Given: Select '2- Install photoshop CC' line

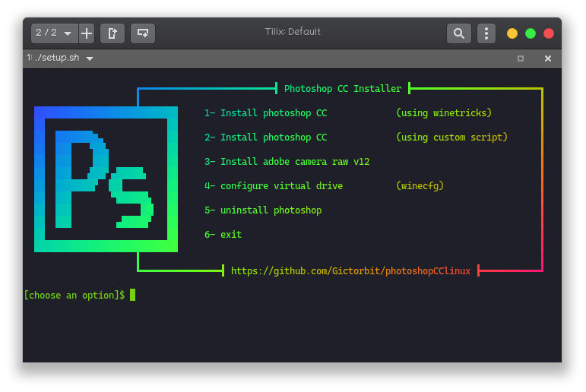Looking at the screenshot, I should (266, 138).
